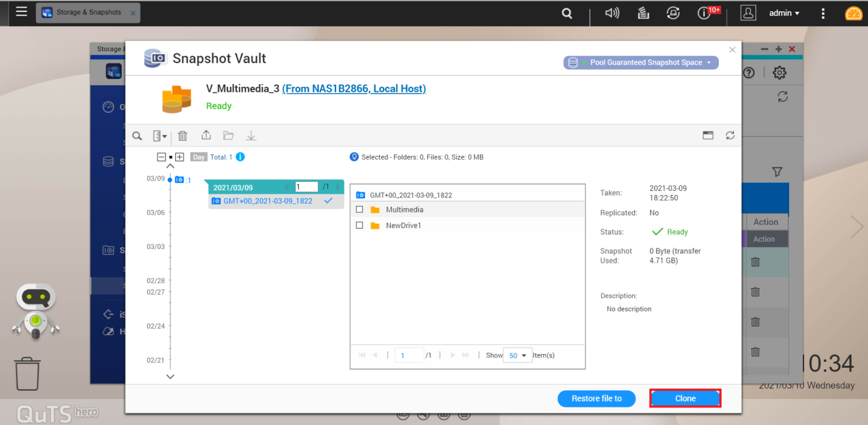The height and width of the screenshot is (425, 868).
Task: Check the Multimedia folder checkbox
Action: [x=359, y=210]
